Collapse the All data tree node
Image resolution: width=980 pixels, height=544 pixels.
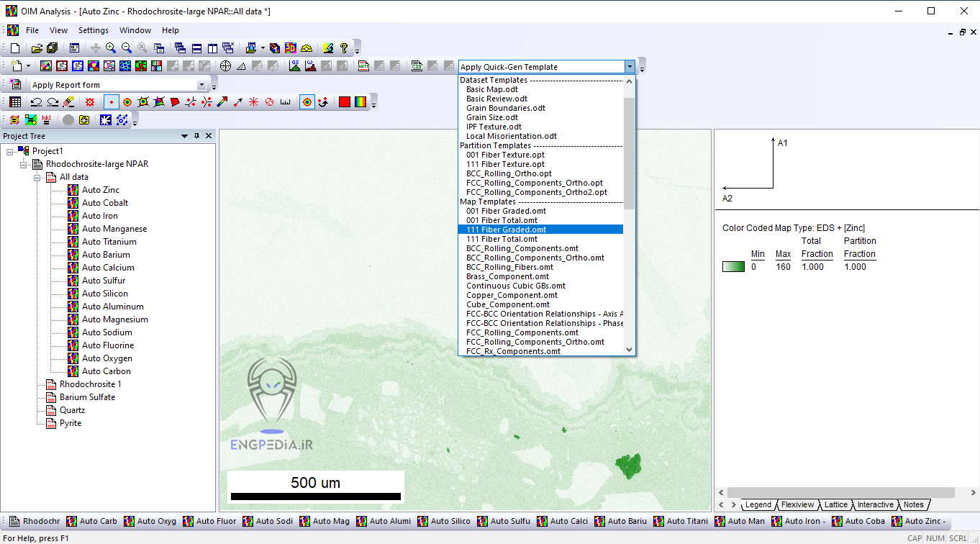pyautogui.click(x=37, y=177)
